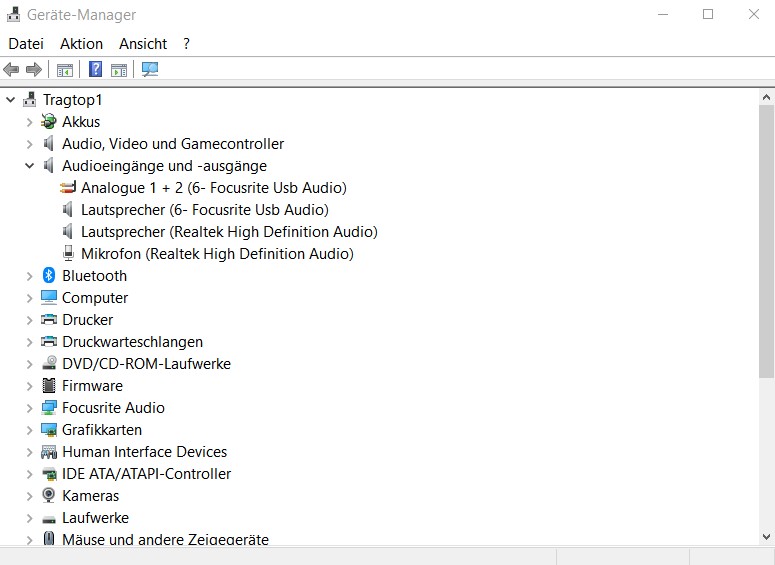This screenshot has height=565, width=775.
Task: Expand the Akkus category
Action: pyautogui.click(x=30, y=122)
